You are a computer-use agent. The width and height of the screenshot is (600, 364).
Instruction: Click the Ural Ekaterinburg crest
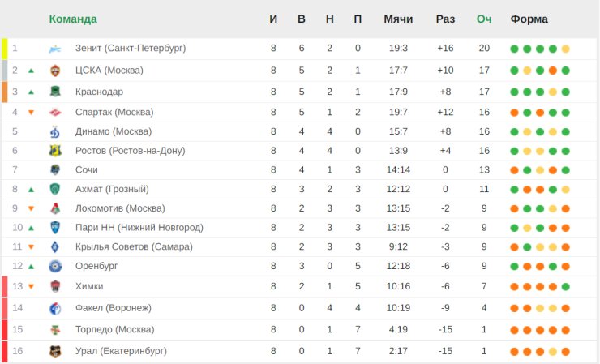coord(55,351)
